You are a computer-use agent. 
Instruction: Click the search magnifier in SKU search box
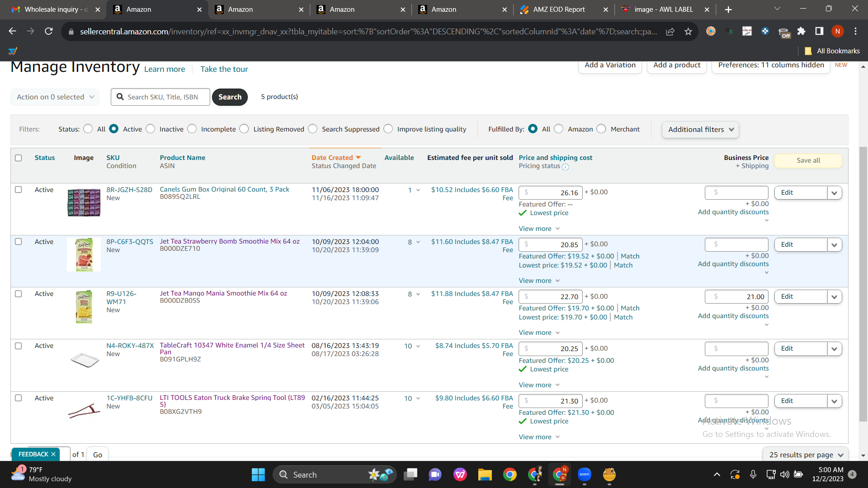[120, 97]
